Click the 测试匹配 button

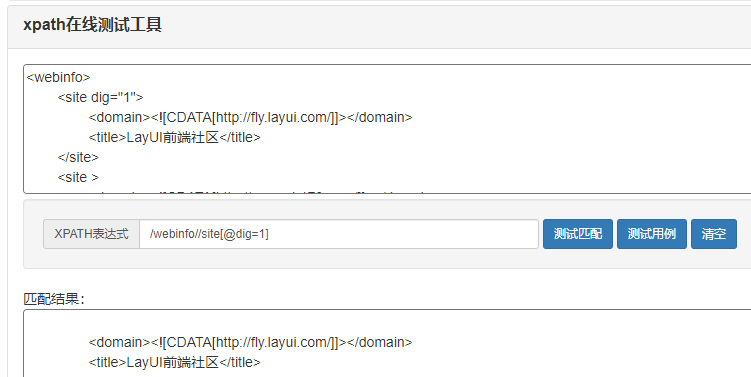[x=578, y=234]
